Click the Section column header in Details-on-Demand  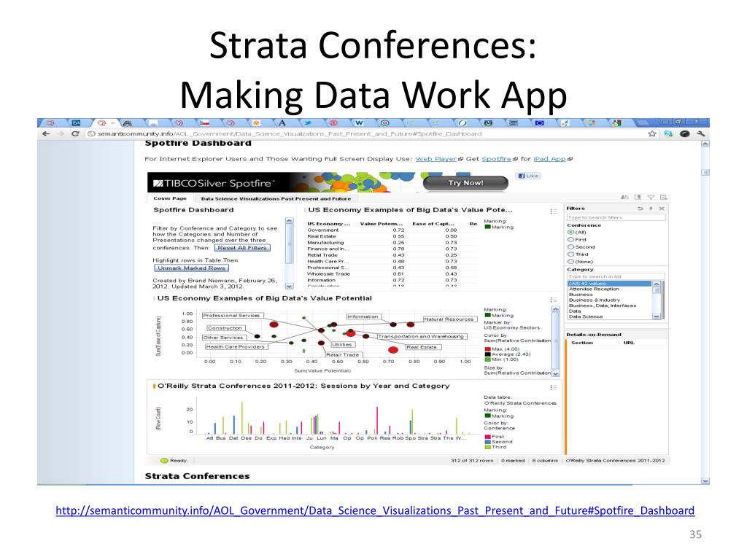point(581,343)
